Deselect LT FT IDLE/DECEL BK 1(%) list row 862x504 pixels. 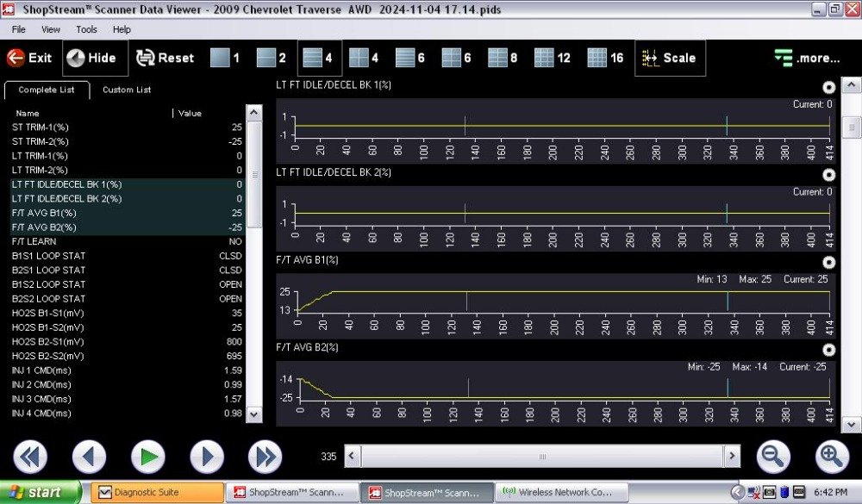pos(127,184)
